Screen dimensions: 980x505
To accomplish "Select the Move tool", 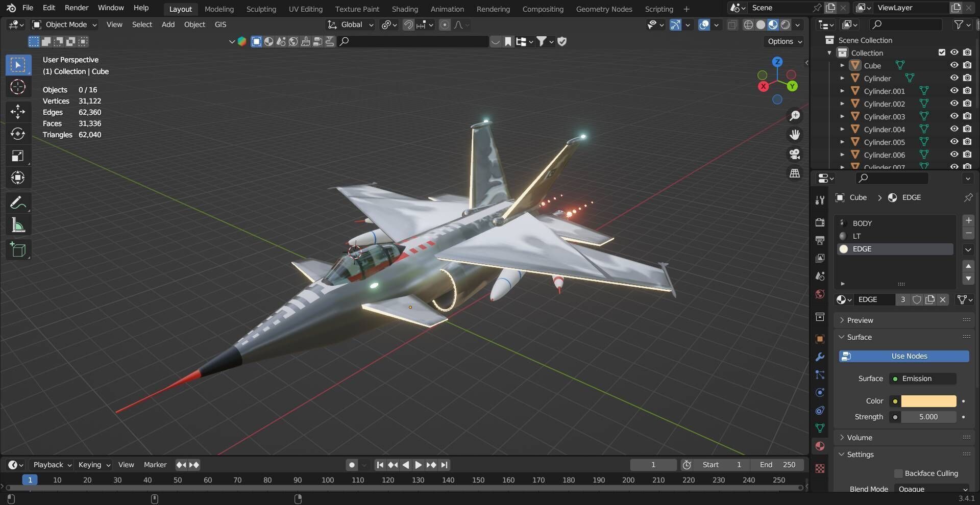I will click(18, 111).
